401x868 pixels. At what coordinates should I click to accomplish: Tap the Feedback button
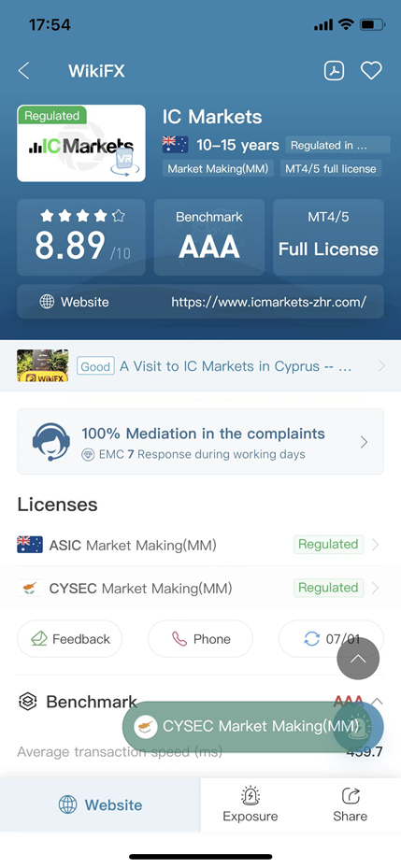pos(70,639)
